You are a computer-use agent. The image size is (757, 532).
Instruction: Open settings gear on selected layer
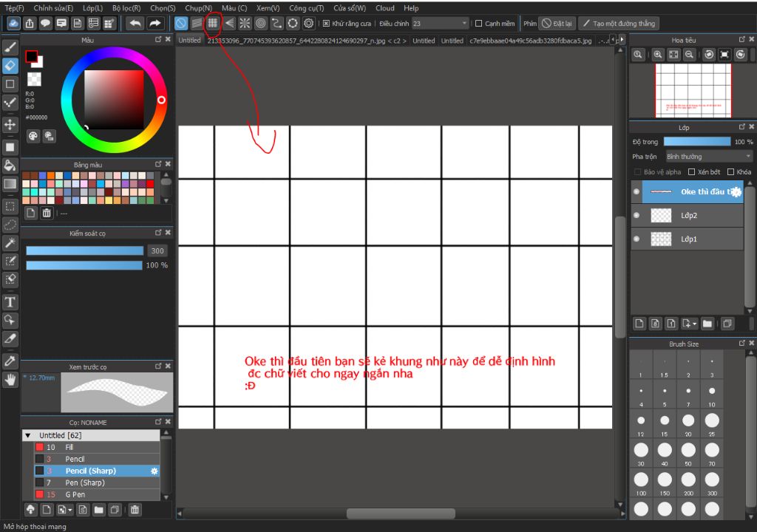pyautogui.click(x=735, y=191)
